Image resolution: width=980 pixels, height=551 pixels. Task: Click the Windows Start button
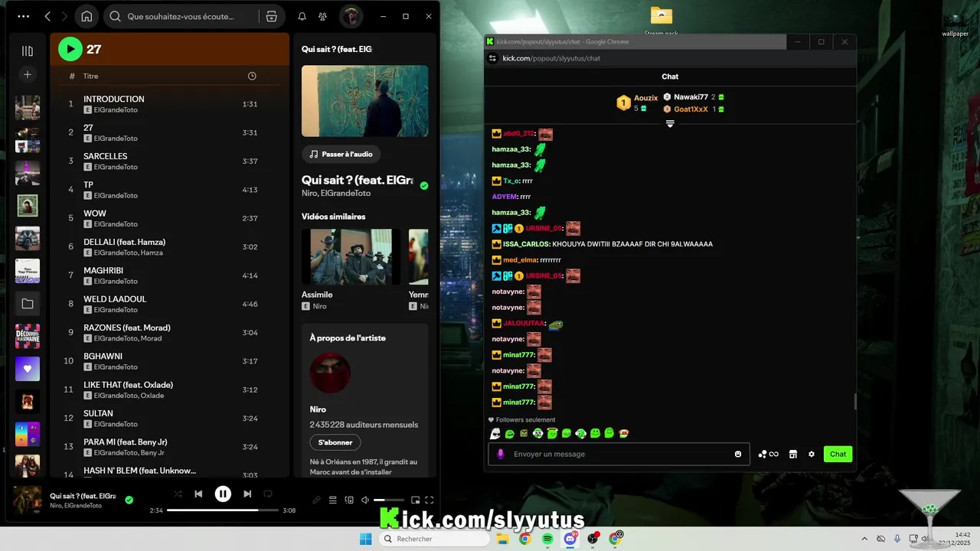pyautogui.click(x=366, y=539)
